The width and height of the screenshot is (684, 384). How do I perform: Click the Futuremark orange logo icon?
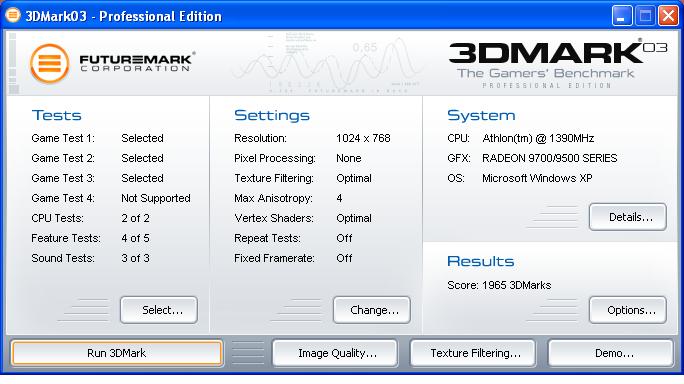pos(49,63)
